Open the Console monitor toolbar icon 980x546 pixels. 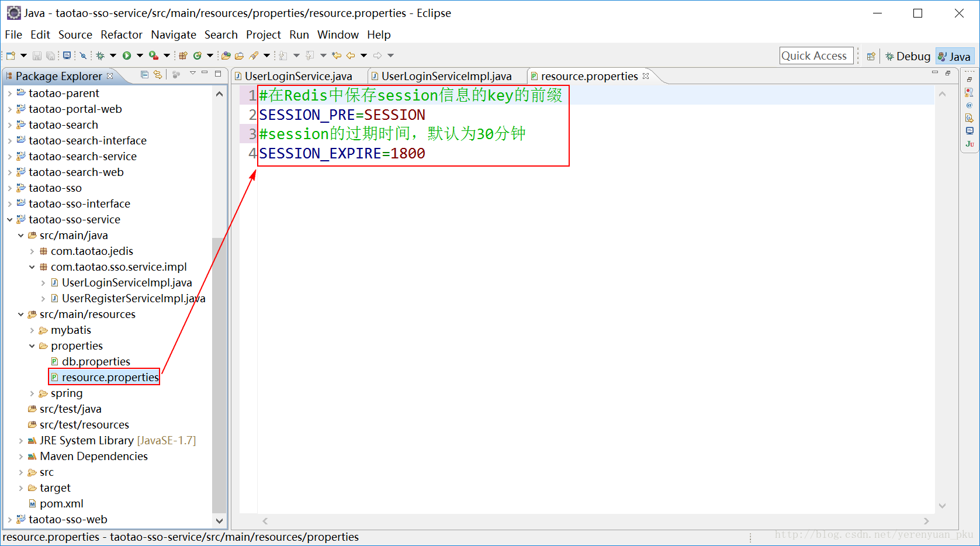click(67, 56)
